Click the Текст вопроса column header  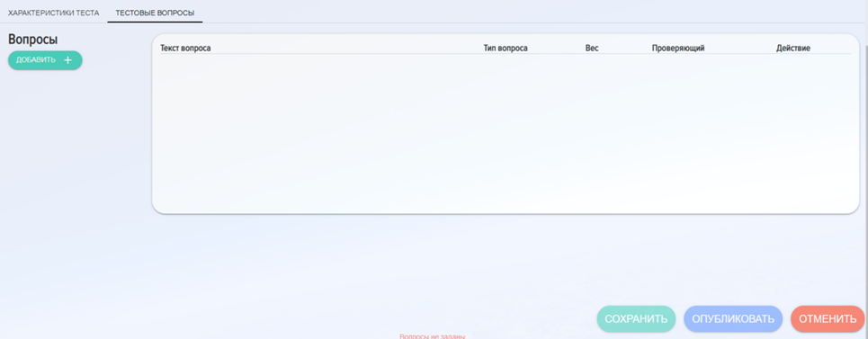[185, 49]
